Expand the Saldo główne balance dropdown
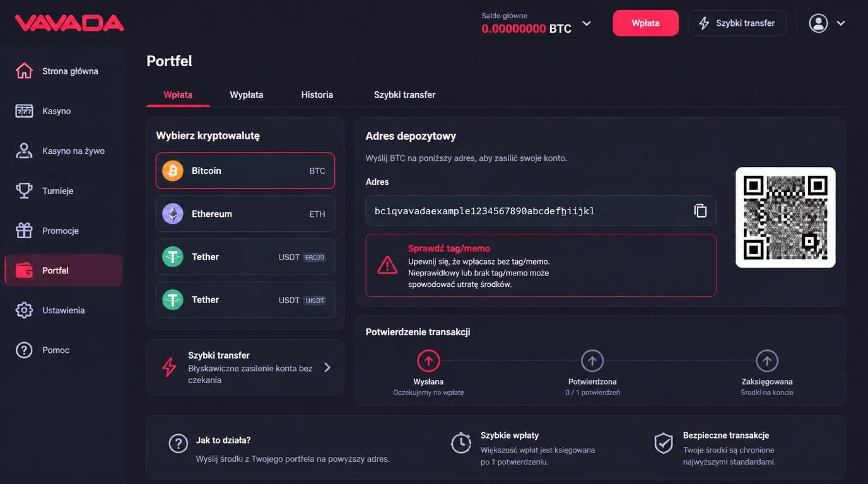This screenshot has height=484, width=868. click(x=587, y=23)
